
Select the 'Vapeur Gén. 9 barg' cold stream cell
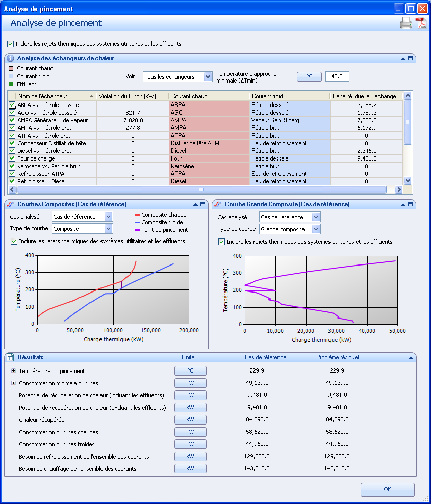(290, 120)
